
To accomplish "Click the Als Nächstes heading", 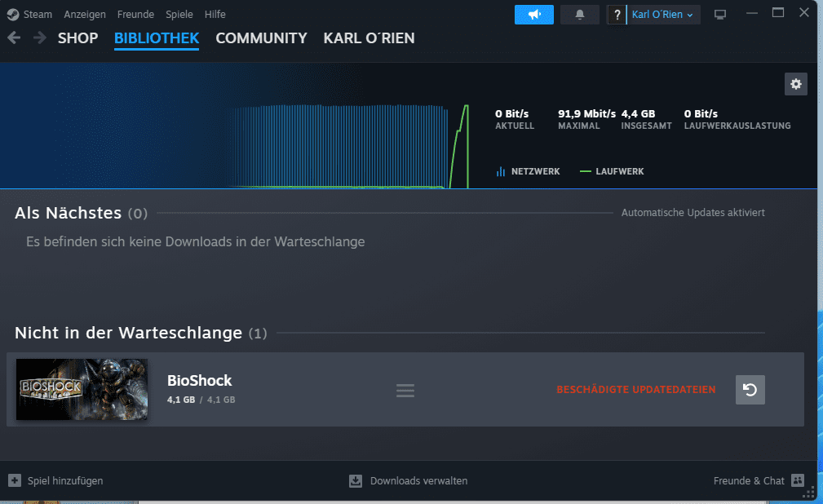I will (69, 213).
